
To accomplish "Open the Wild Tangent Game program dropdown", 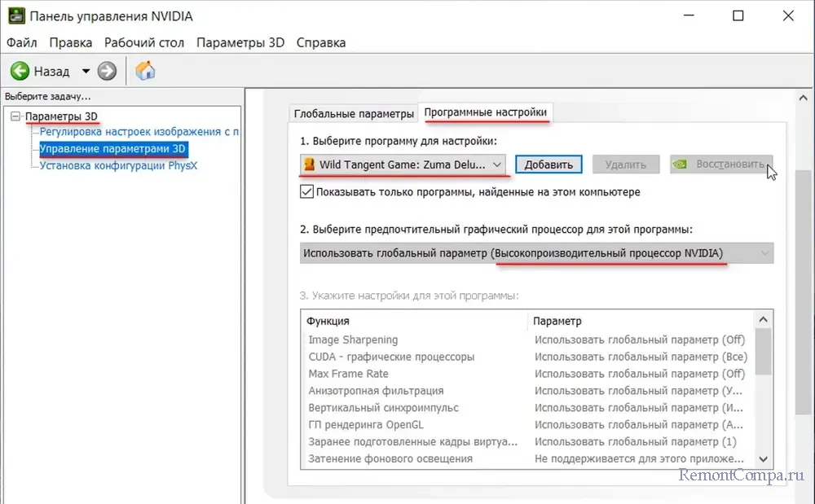I will 403,164.
